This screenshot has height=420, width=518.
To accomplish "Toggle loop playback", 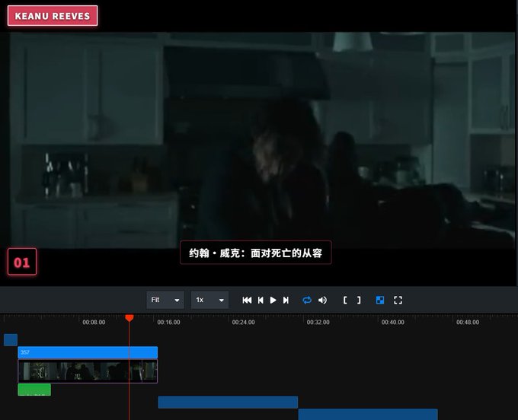I will [x=307, y=300].
